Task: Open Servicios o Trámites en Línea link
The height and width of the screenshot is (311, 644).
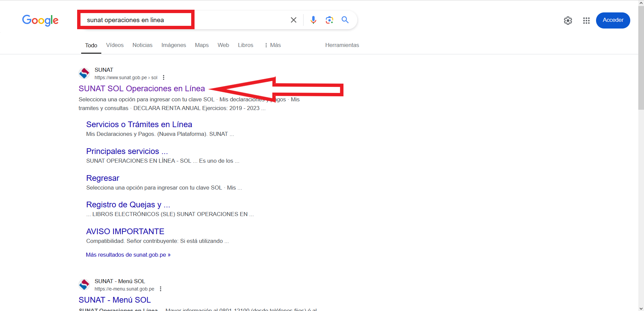Action: (139, 124)
